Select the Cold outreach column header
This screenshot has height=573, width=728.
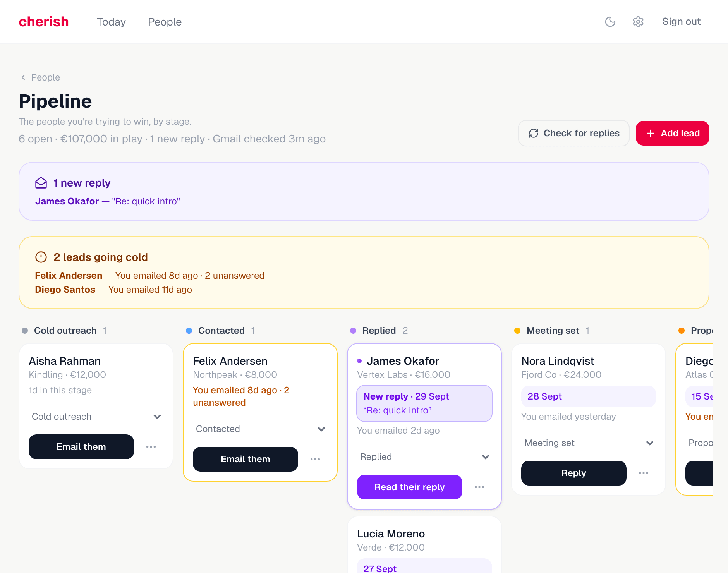(x=65, y=331)
